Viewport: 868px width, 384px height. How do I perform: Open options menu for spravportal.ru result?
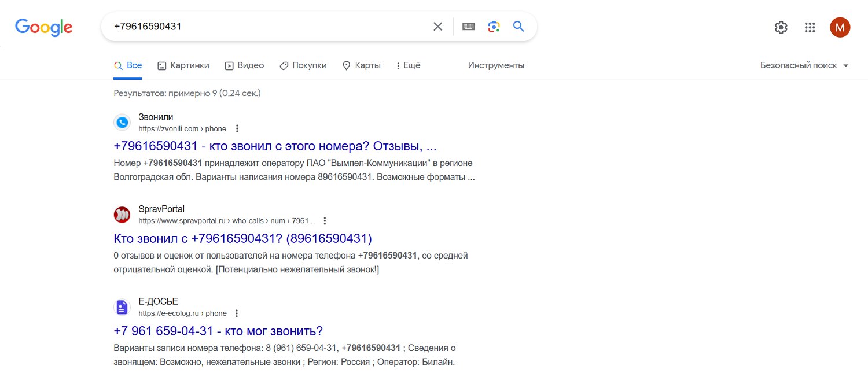[325, 221]
